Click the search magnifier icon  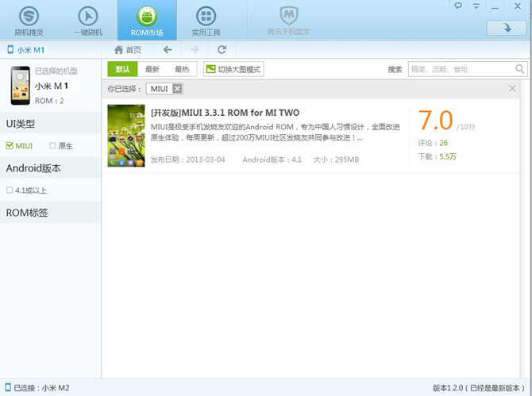click(520, 69)
